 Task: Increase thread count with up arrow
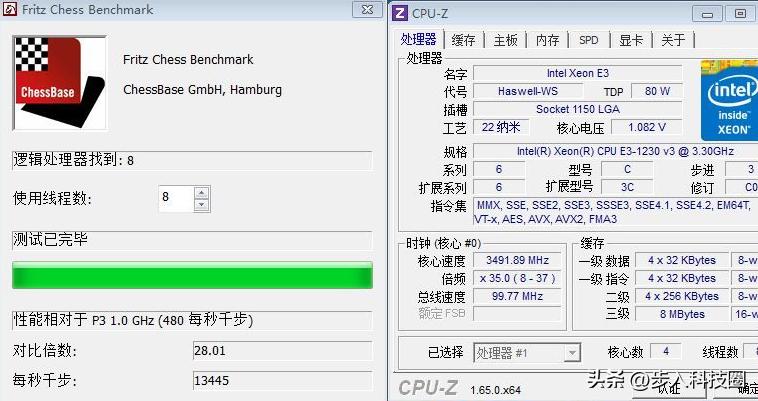(202, 193)
